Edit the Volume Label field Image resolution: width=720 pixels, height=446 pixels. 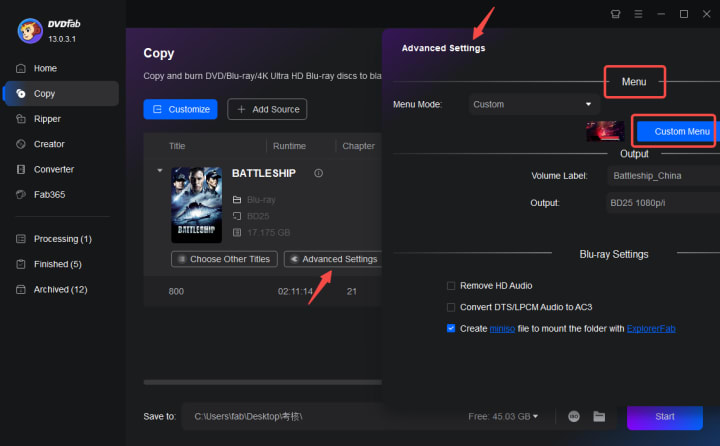664,176
